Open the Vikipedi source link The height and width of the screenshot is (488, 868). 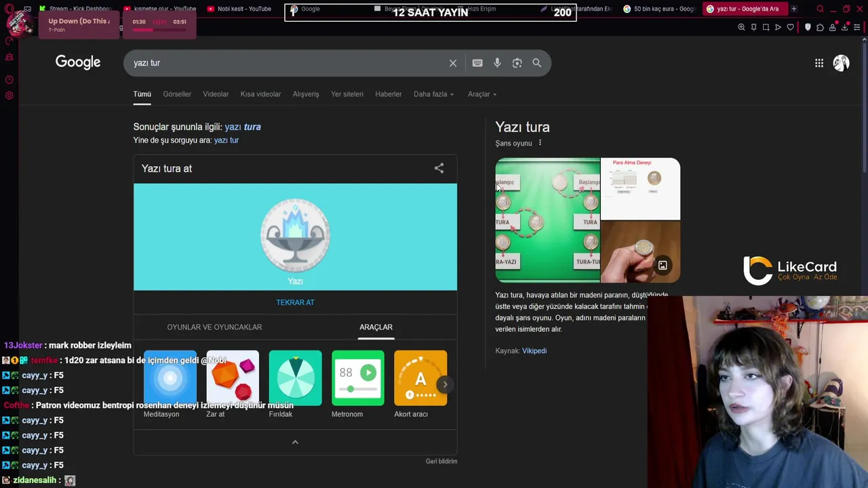pyautogui.click(x=534, y=350)
